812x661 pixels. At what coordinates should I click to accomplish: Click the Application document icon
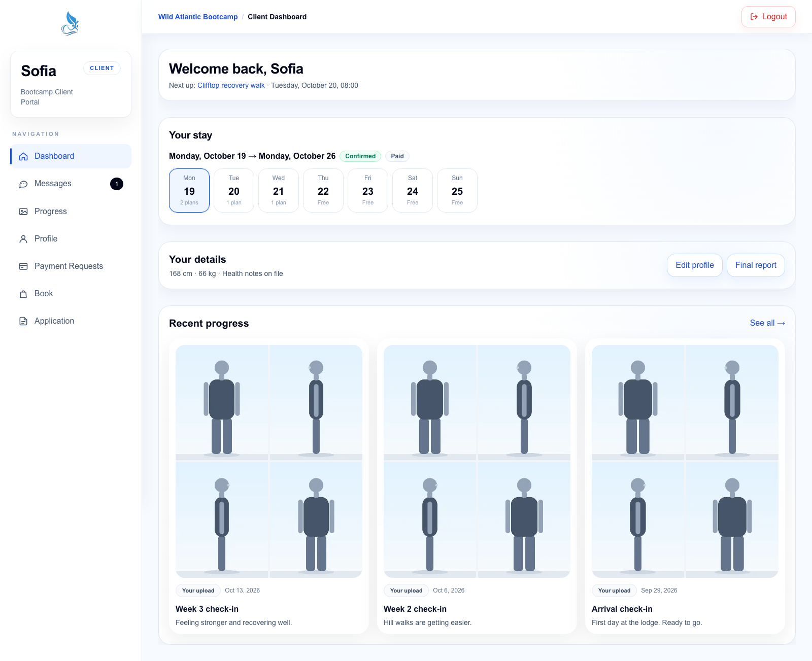[23, 321]
